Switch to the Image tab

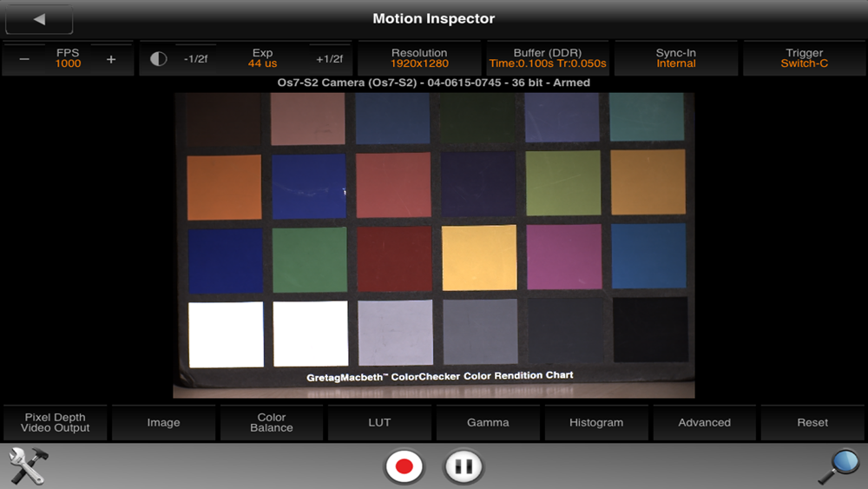point(163,422)
